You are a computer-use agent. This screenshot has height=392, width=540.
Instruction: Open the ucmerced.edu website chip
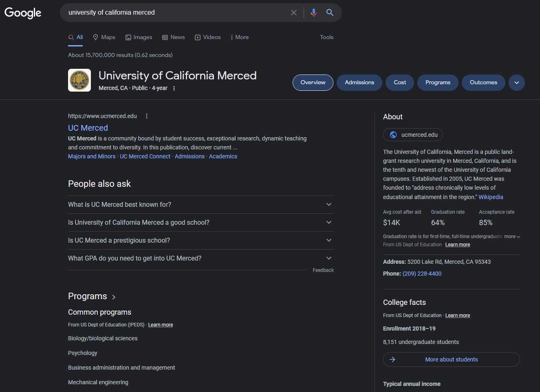click(413, 135)
